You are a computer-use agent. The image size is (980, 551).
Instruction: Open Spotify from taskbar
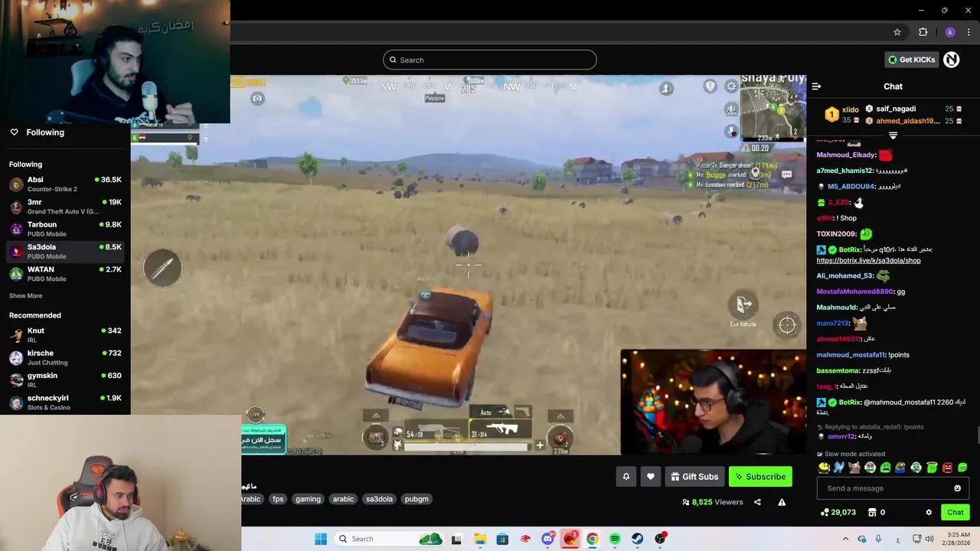615,539
